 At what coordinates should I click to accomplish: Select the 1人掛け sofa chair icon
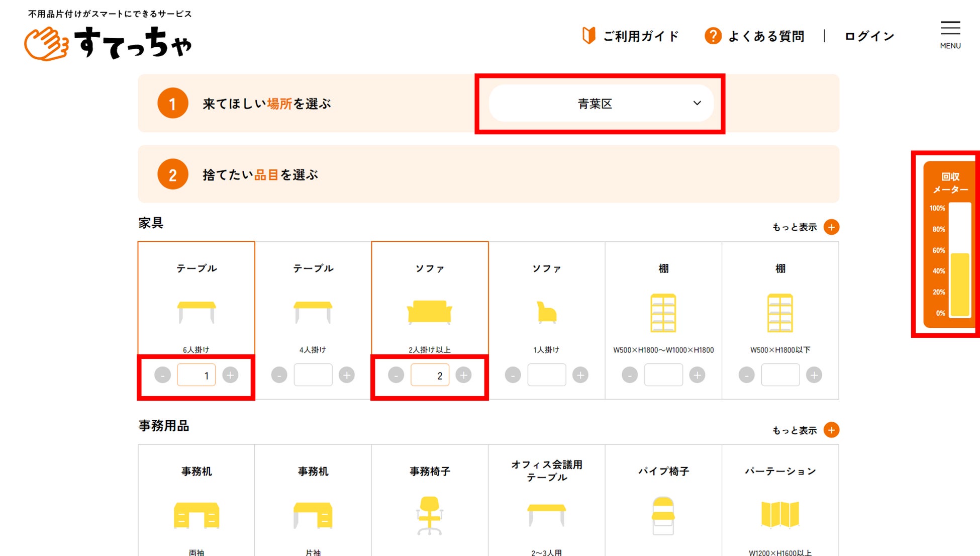[546, 312]
